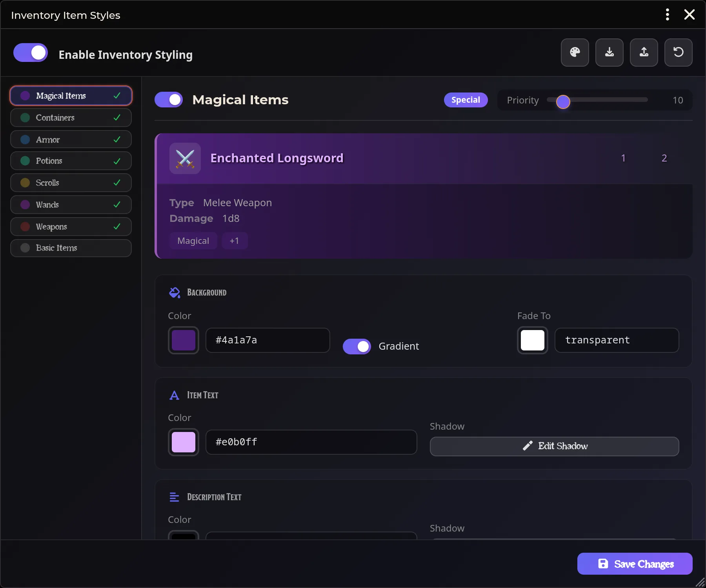Click the Edit Shadow button for Item Text
The width and height of the screenshot is (706, 588).
pos(554,446)
